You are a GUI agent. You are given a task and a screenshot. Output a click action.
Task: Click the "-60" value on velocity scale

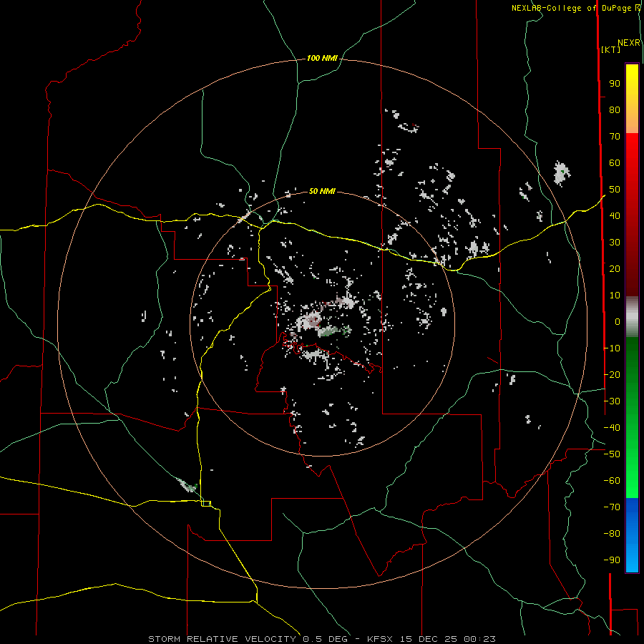click(x=612, y=481)
